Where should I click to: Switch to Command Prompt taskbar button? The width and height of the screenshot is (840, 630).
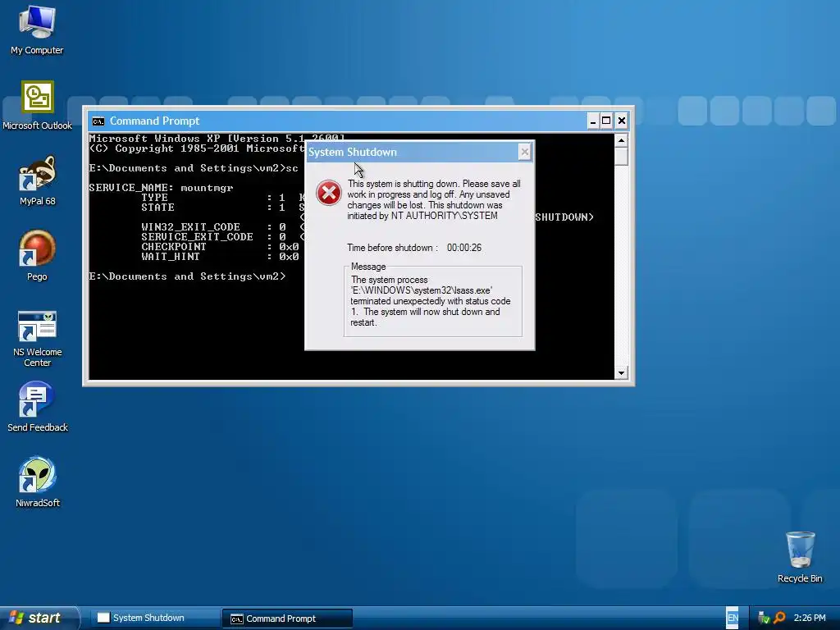point(288,619)
